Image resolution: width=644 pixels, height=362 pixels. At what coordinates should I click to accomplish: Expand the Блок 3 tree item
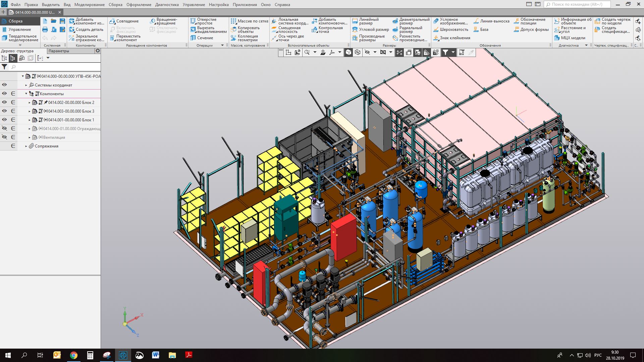coord(30,111)
